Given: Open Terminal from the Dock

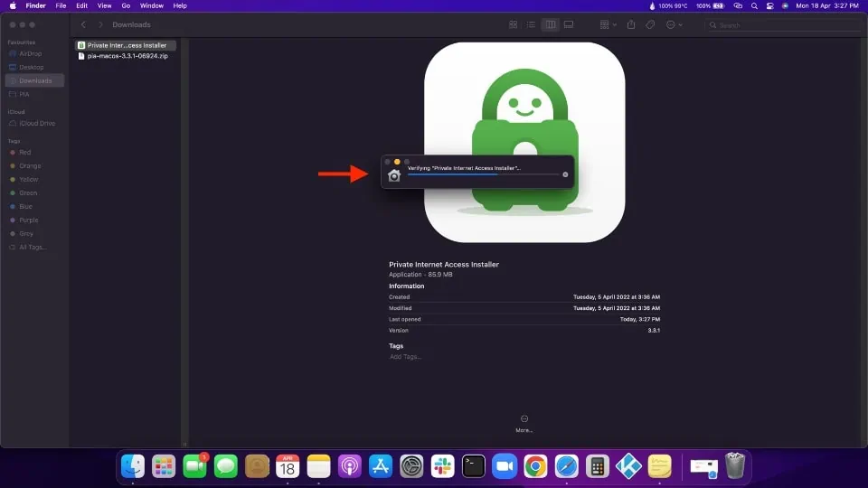Looking at the screenshot, I should tap(474, 466).
